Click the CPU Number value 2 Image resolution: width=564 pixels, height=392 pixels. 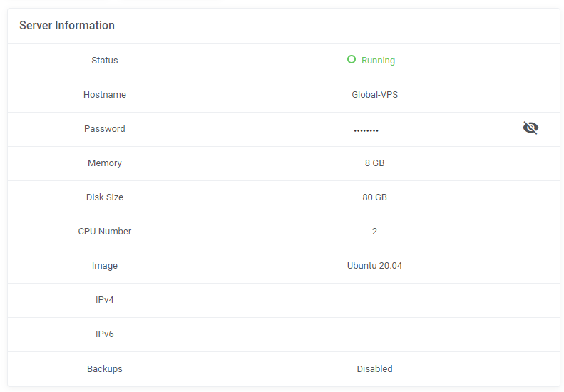(x=374, y=231)
